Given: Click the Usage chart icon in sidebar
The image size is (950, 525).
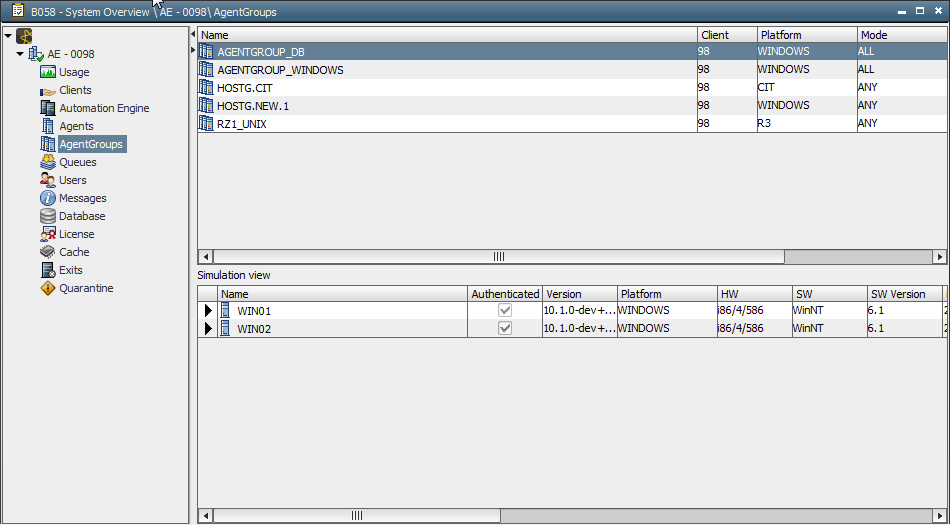Looking at the screenshot, I should (48, 72).
